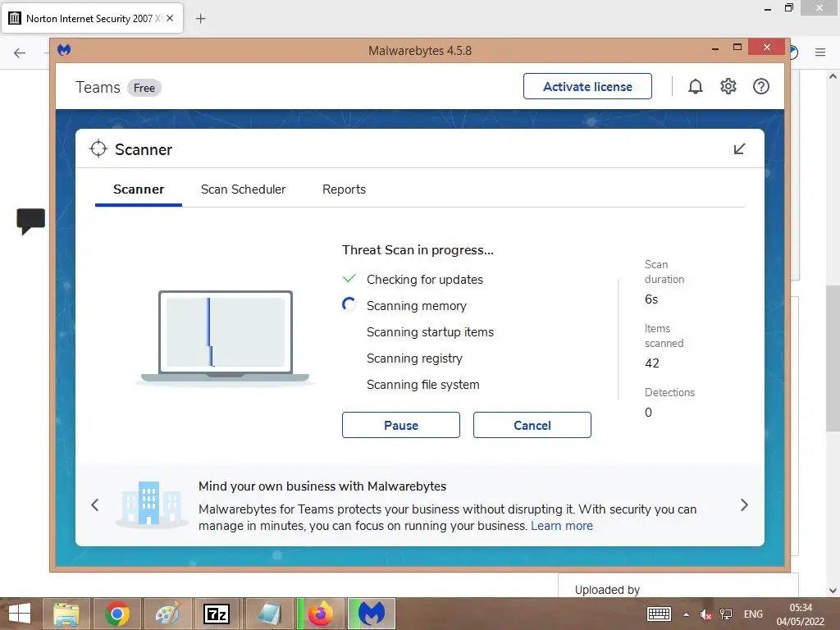Screen dimensions: 840x630
Task: Click the browser vertical scrollbar thumb
Action: [833, 358]
